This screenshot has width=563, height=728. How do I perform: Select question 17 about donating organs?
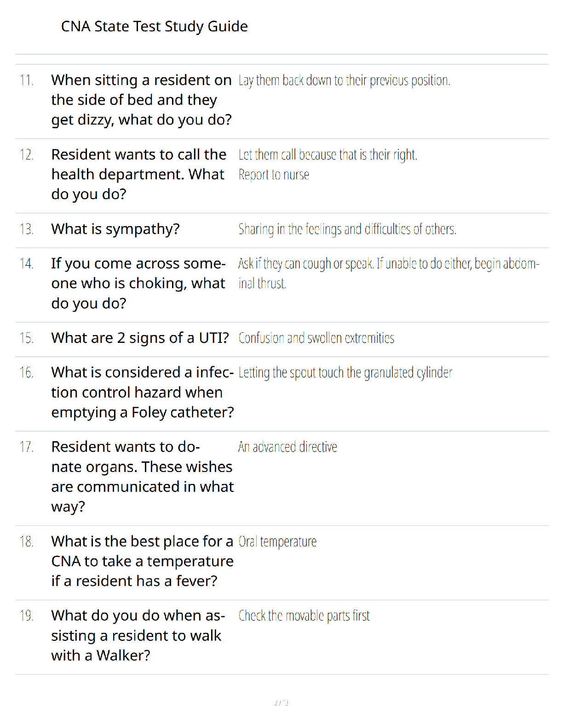143,477
